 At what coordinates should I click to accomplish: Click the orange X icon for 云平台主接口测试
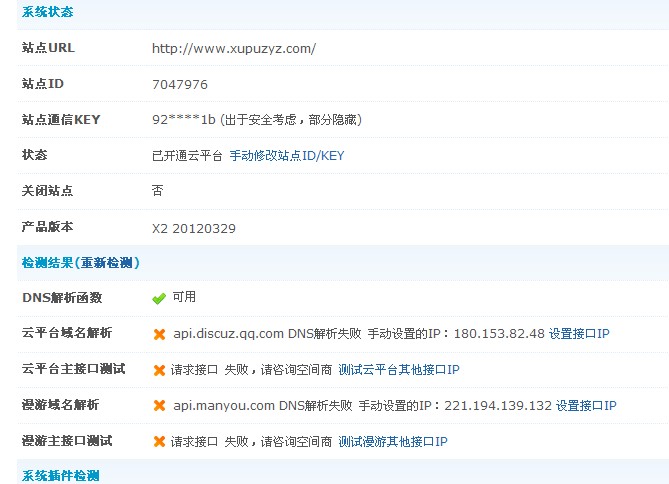(160, 370)
